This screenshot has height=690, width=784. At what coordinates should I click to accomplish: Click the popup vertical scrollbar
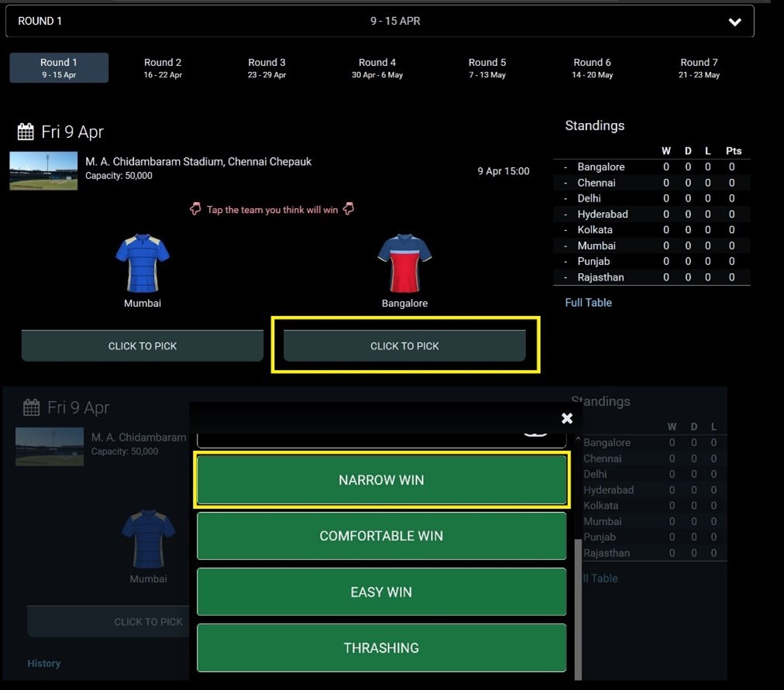pyautogui.click(x=578, y=609)
